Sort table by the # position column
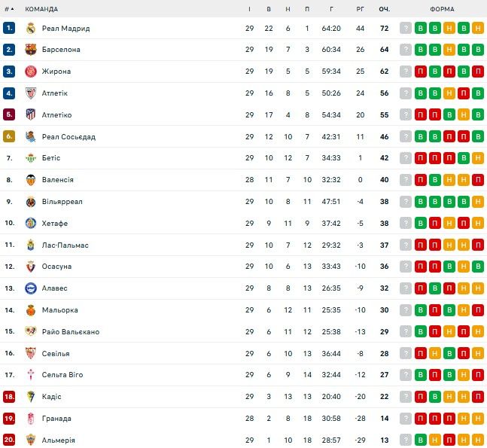The image size is (487, 448). click(x=9, y=9)
